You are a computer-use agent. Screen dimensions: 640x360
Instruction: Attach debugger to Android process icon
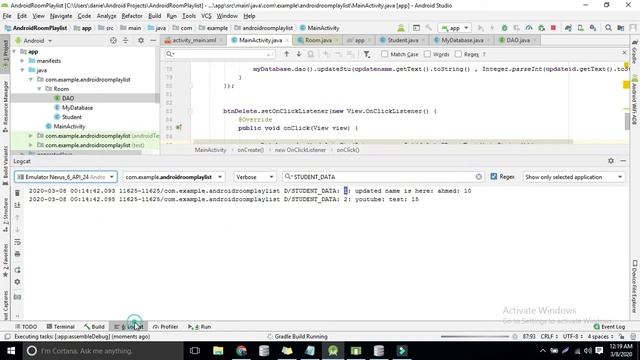tap(541, 28)
